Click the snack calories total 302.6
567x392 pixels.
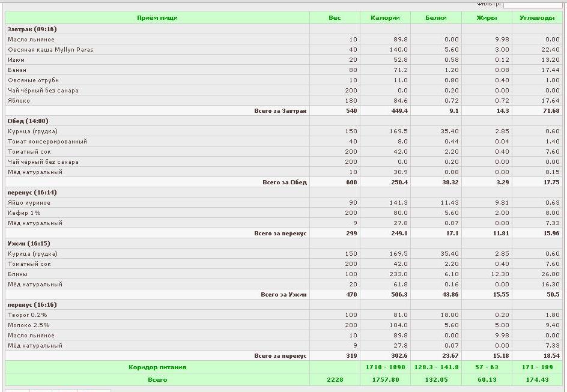tap(399, 356)
